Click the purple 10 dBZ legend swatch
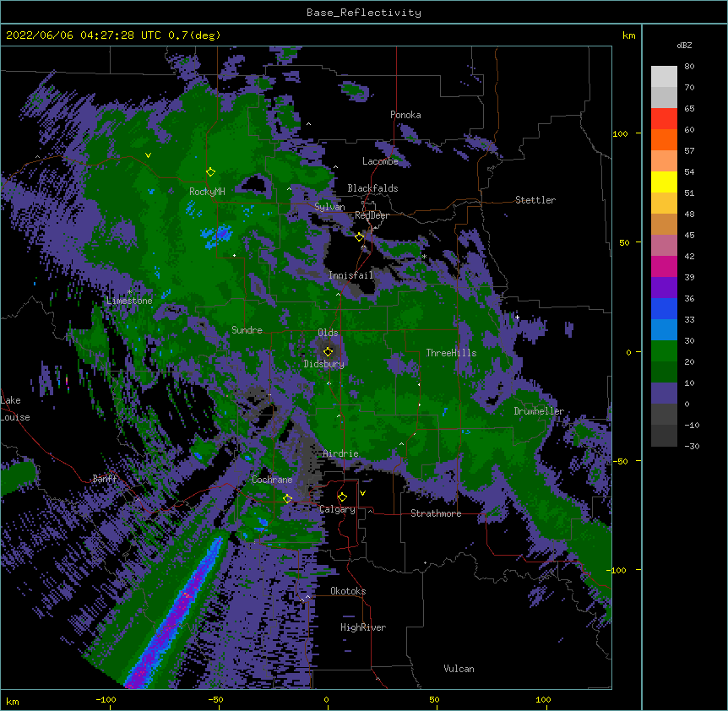Image resolution: width=728 pixels, height=711 pixels. click(x=664, y=393)
